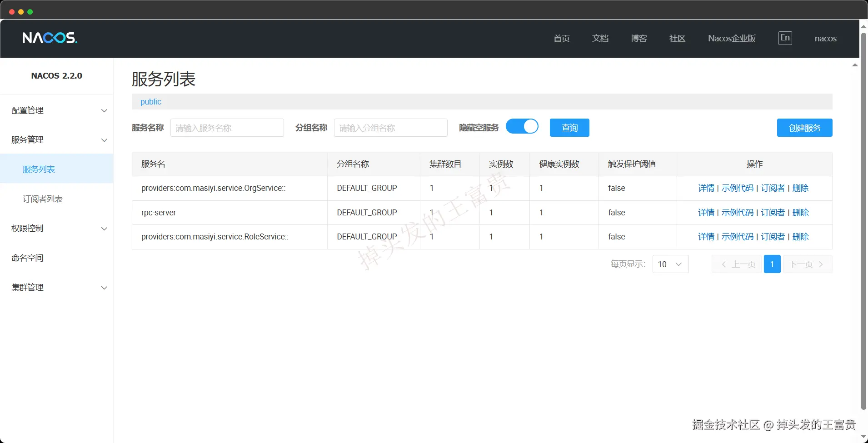Click false in the OrgService row
Image resolution: width=868 pixels, height=443 pixels.
pyautogui.click(x=617, y=188)
